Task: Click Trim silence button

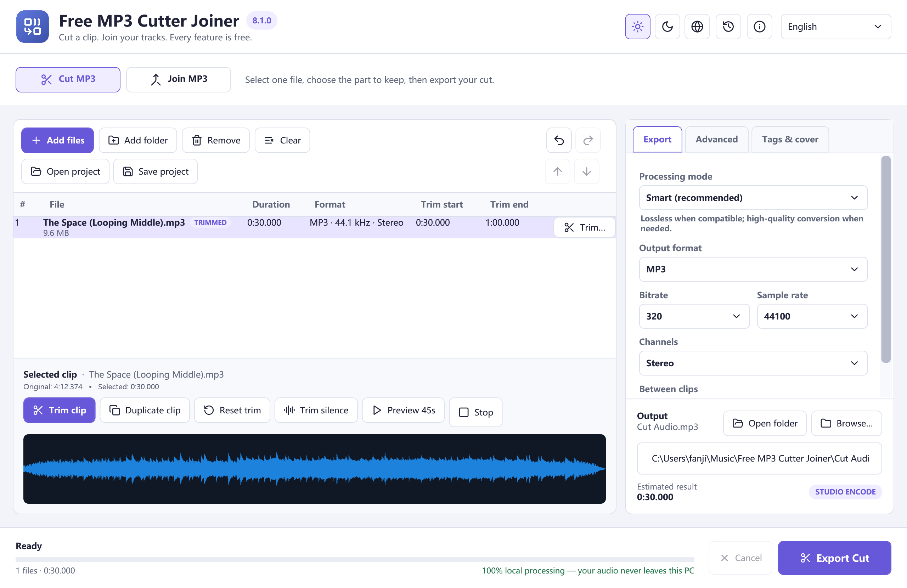Action: click(x=316, y=411)
